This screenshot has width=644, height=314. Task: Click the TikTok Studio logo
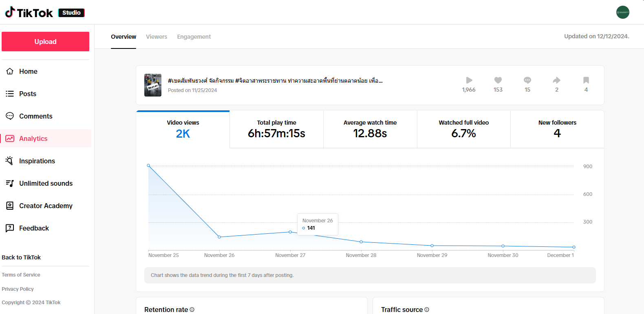44,13
